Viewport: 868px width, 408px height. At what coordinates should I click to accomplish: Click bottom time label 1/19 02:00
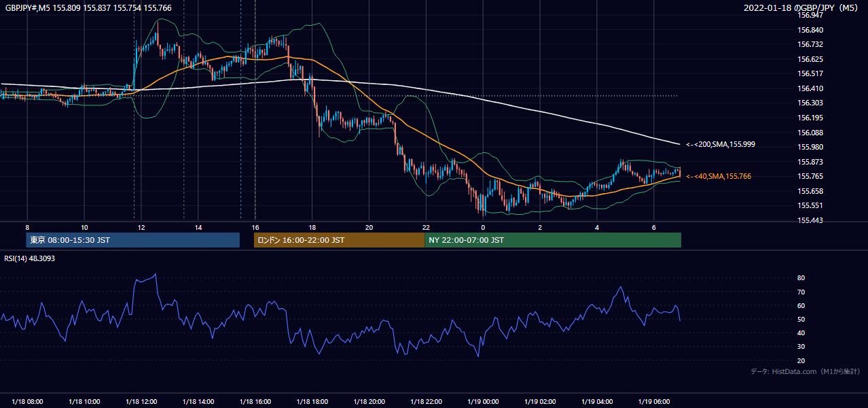pos(540,401)
